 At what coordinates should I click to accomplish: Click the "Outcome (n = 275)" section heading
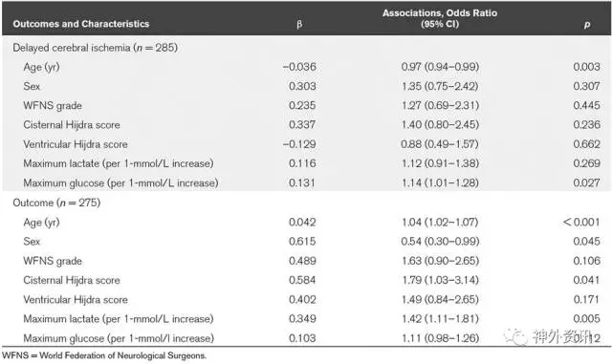56,203
